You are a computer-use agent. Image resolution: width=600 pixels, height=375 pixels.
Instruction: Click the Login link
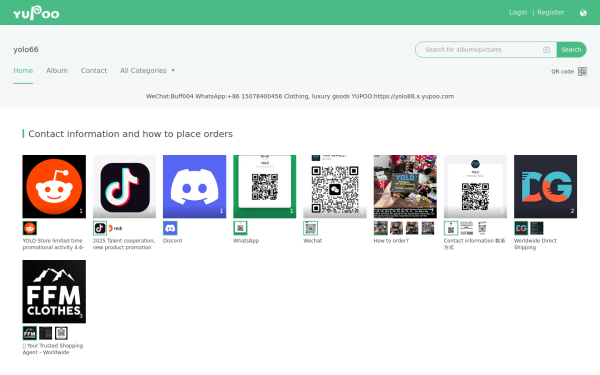(518, 12)
